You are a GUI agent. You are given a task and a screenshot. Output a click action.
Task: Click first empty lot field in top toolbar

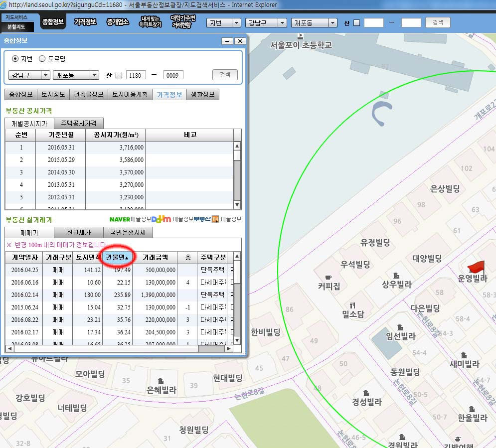tap(374, 23)
